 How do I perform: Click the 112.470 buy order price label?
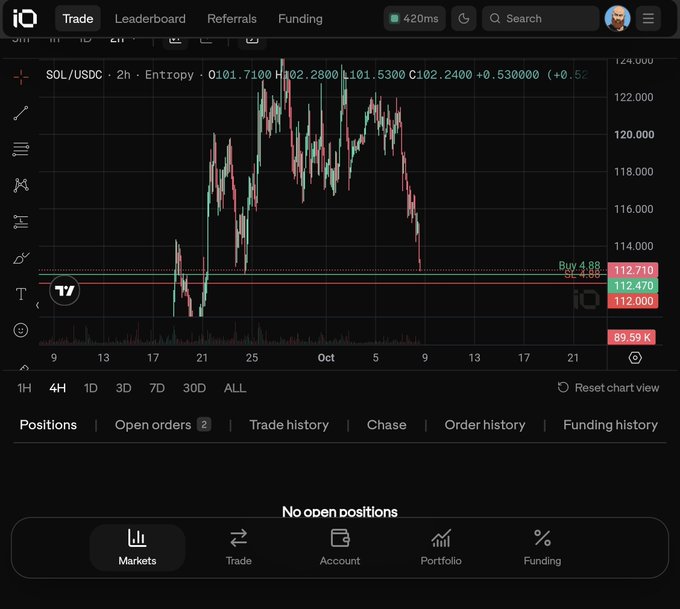pyautogui.click(x=633, y=285)
